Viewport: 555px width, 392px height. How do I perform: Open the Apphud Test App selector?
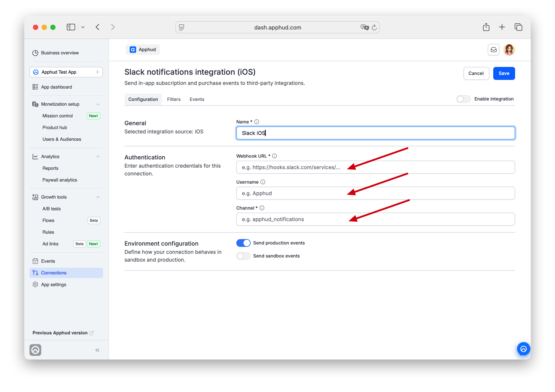(x=66, y=72)
